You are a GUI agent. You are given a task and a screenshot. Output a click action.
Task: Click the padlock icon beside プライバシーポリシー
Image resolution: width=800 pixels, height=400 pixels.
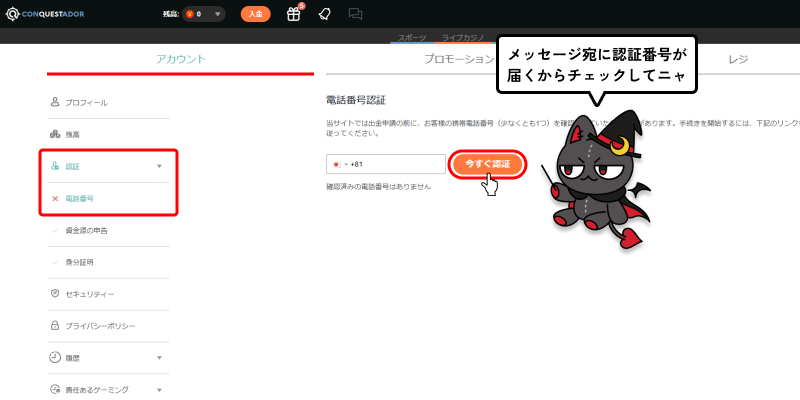click(55, 325)
